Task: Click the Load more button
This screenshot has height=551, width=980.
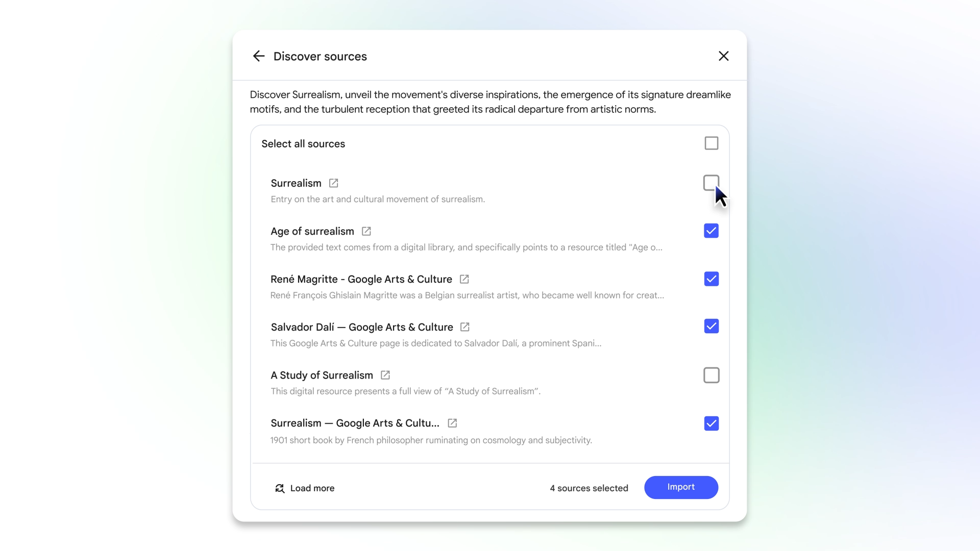Action: coord(305,488)
